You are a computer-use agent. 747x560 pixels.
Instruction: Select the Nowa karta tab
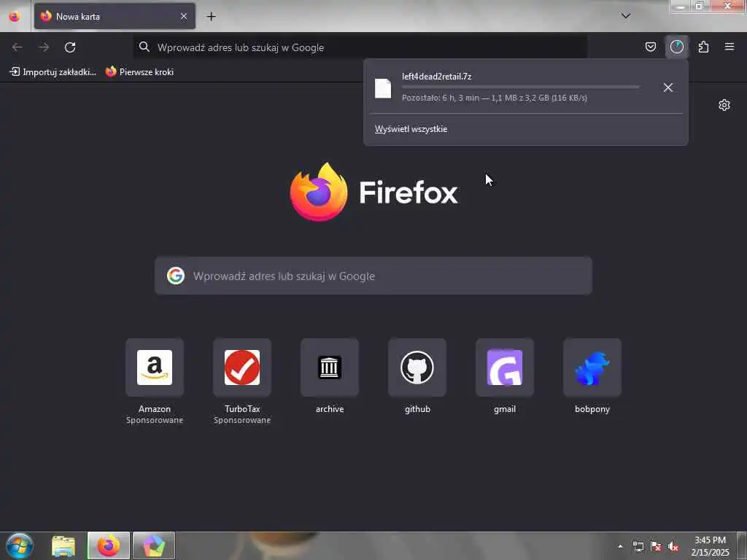[115, 16]
